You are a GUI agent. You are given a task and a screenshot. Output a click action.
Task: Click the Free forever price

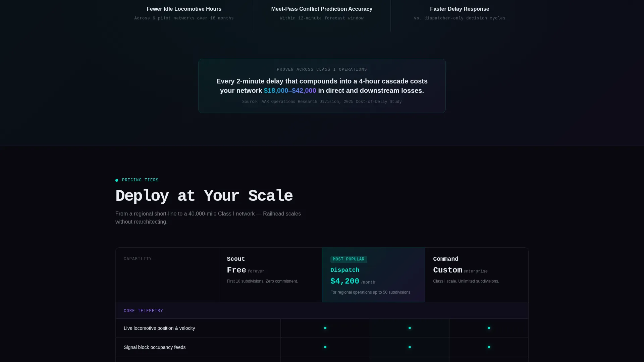coord(246,270)
